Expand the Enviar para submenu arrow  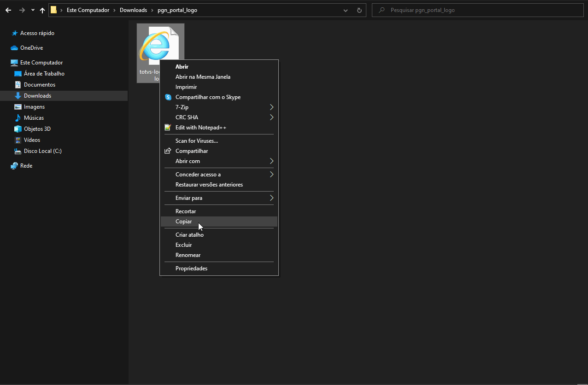pyautogui.click(x=271, y=198)
